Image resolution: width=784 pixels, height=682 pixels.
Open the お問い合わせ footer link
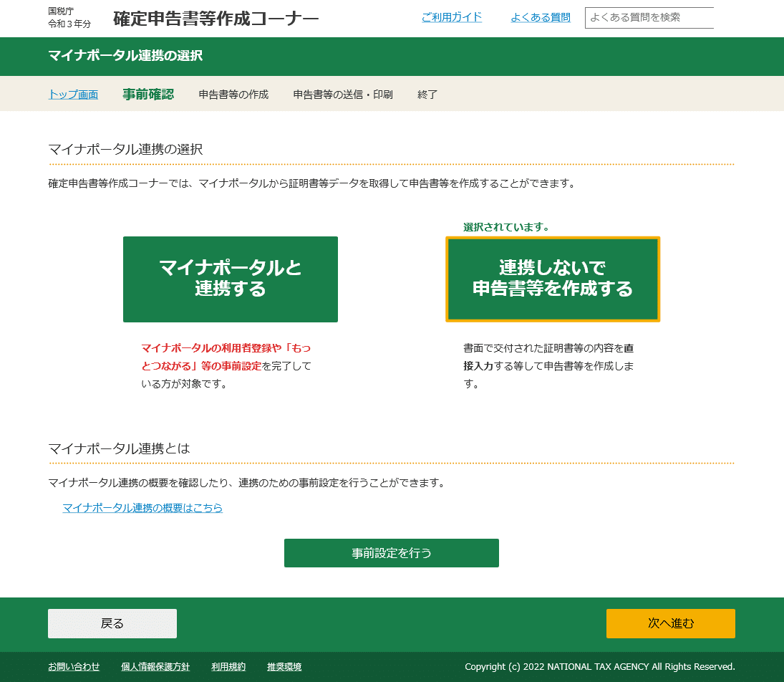click(75, 666)
